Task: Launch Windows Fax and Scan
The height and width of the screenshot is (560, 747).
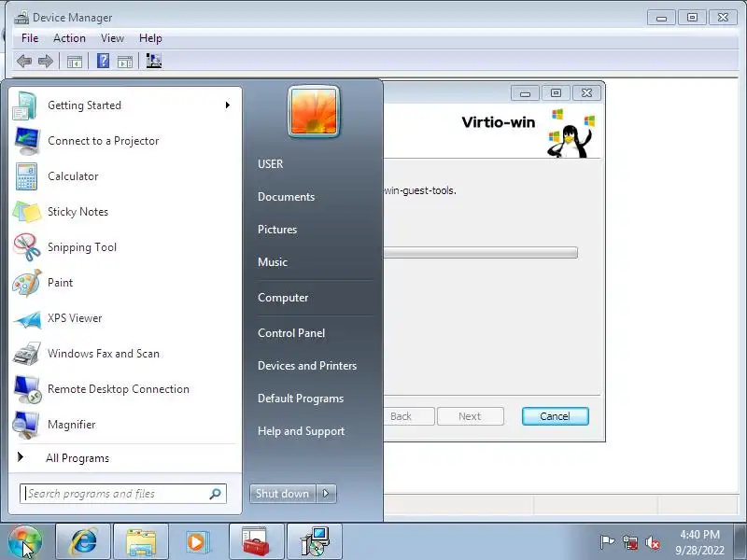Action: click(x=125, y=354)
